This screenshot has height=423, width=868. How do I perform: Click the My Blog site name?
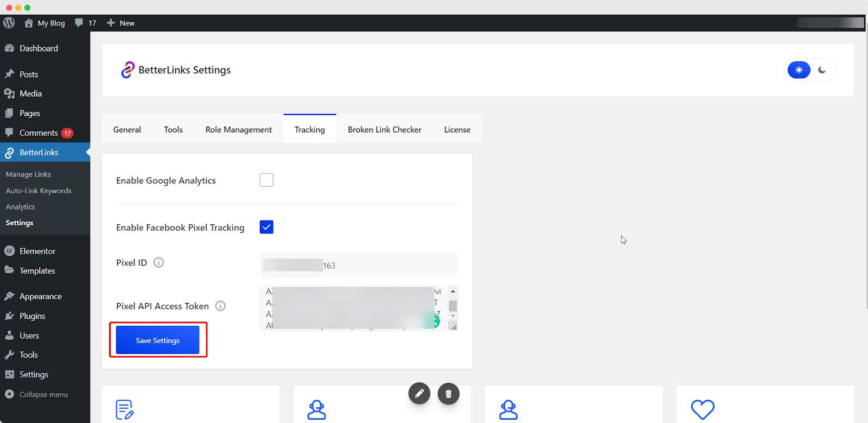[x=52, y=23]
